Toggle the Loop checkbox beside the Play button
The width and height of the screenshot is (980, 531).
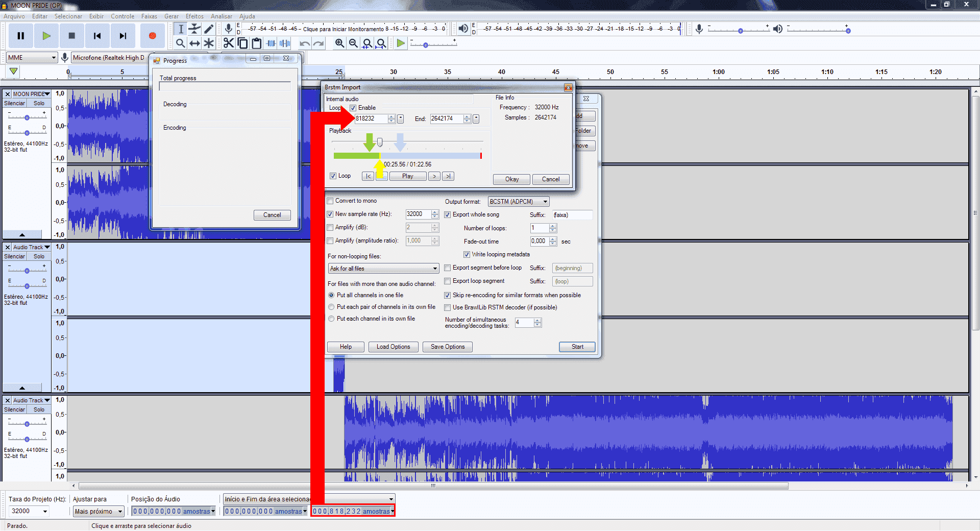333,176
